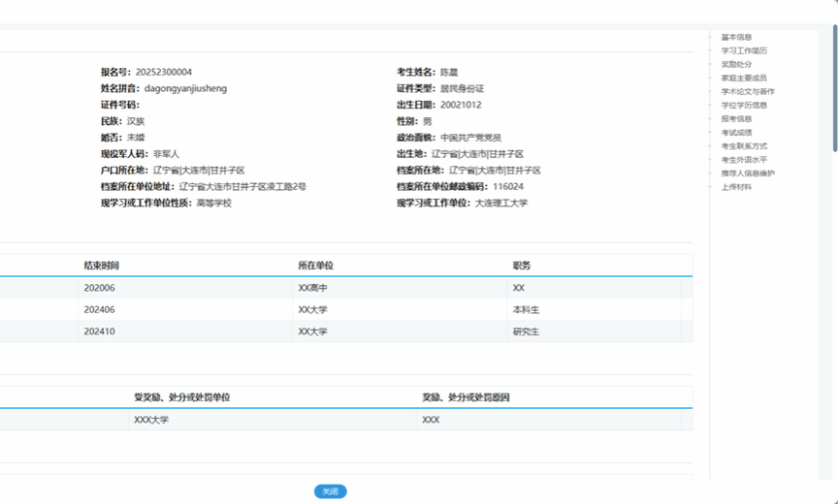Jump to 基本信息 section in sidebar

click(736, 37)
